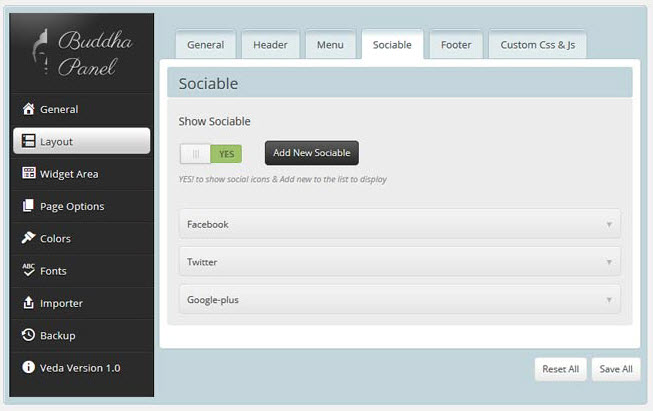The width and height of the screenshot is (653, 411).
Task: Click the 'YES! to show social icons' hint
Action: click(x=282, y=179)
